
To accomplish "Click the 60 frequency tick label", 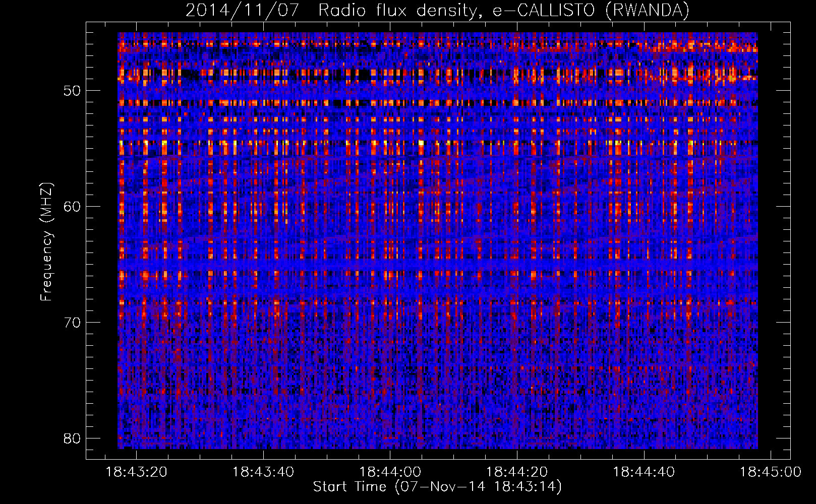I will (73, 207).
